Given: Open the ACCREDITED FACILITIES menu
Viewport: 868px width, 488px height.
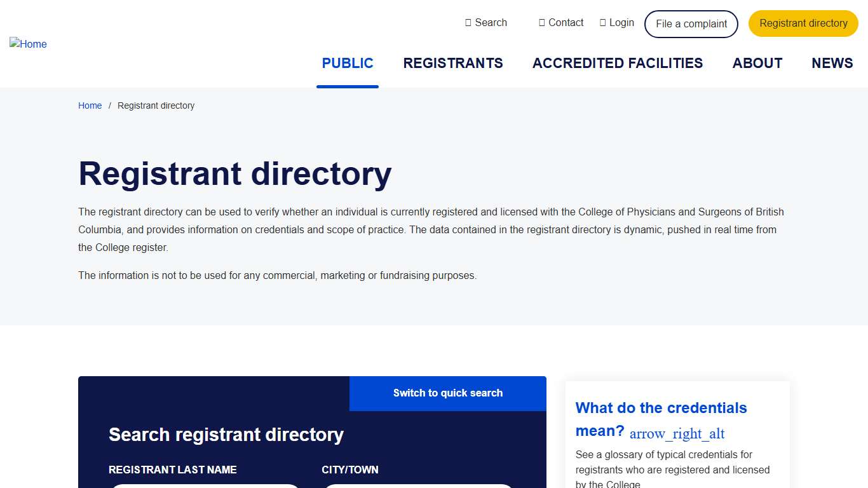Looking at the screenshot, I should pos(618,63).
